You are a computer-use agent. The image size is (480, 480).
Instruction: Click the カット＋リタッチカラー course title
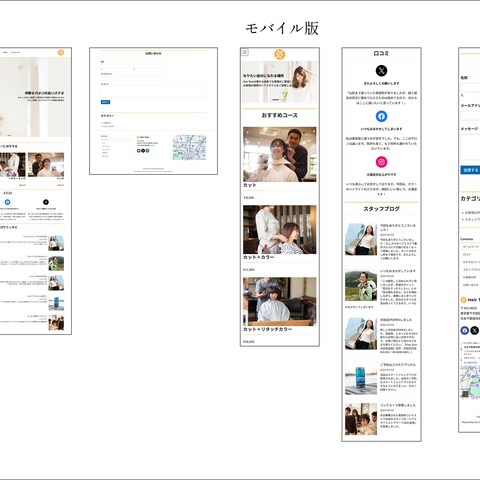[x=268, y=329]
